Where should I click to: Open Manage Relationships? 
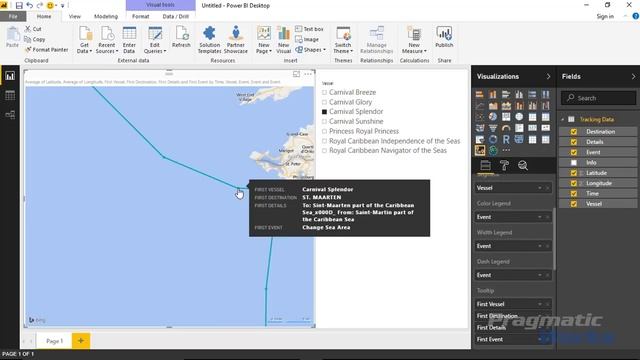pyautogui.click(x=376, y=40)
